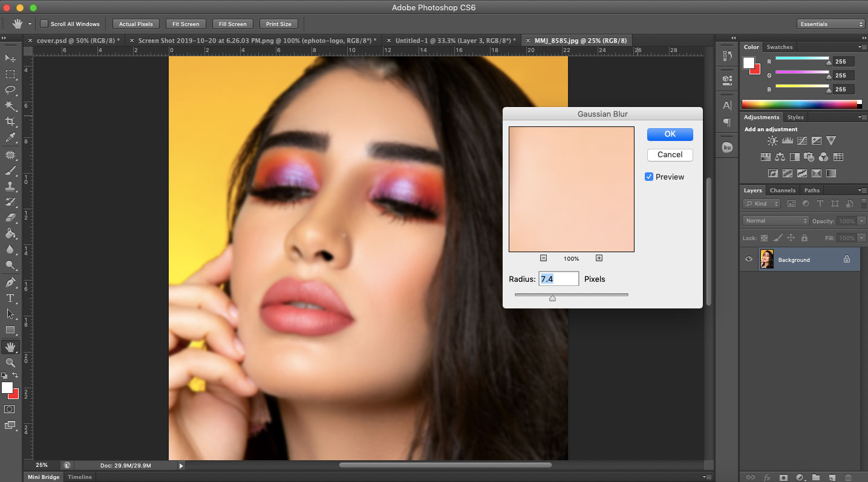Toggle Quick Mask mode icon
The height and width of the screenshot is (482, 868).
point(10,409)
